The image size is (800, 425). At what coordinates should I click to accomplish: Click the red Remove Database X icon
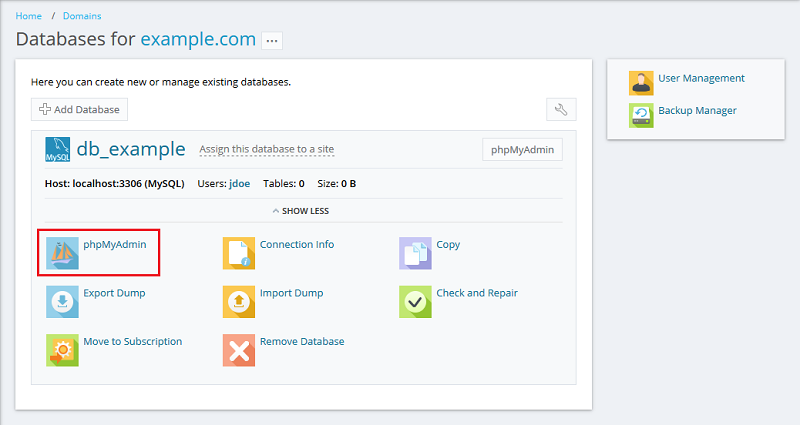(239, 350)
